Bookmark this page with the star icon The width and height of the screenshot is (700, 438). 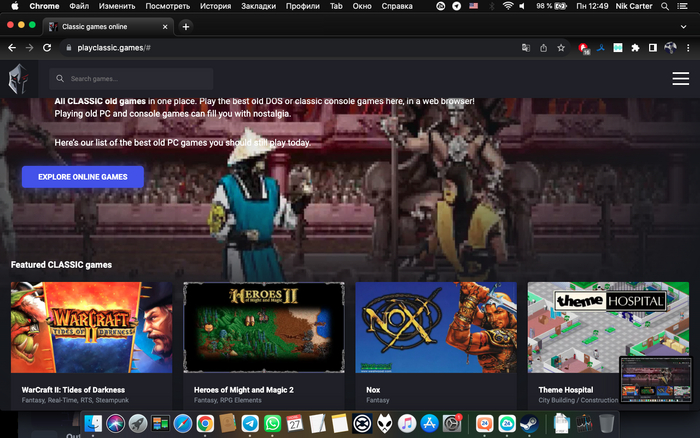562,47
